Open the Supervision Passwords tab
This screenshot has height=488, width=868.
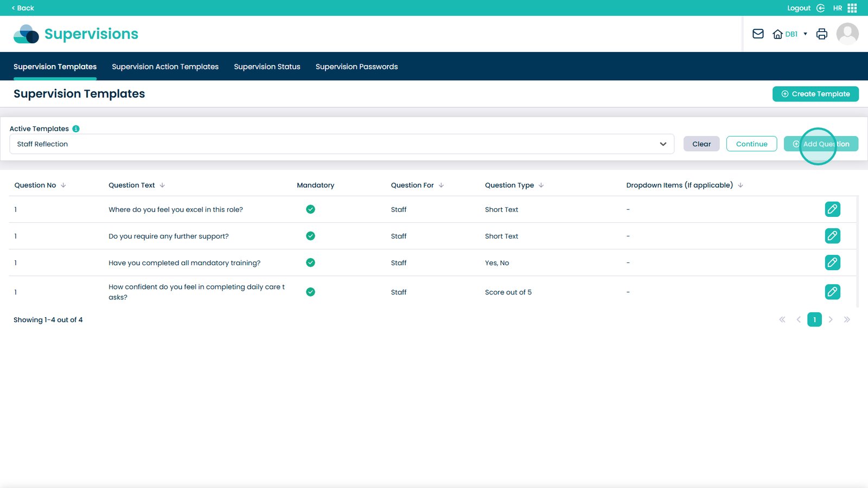(356, 67)
